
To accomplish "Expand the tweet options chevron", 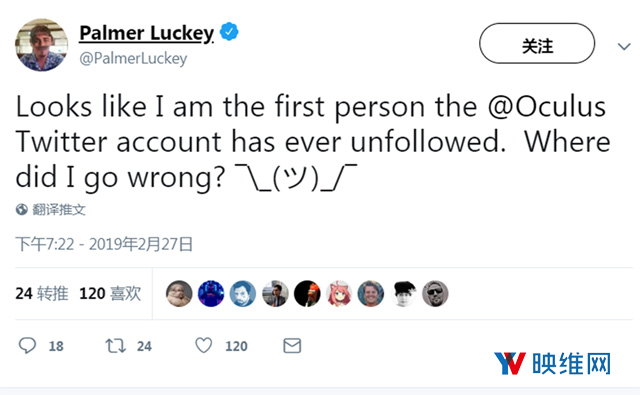I will pyautogui.click(x=624, y=46).
